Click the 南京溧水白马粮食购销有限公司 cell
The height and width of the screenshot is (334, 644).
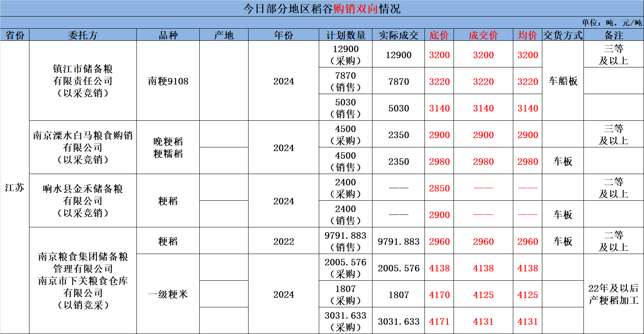point(83,147)
